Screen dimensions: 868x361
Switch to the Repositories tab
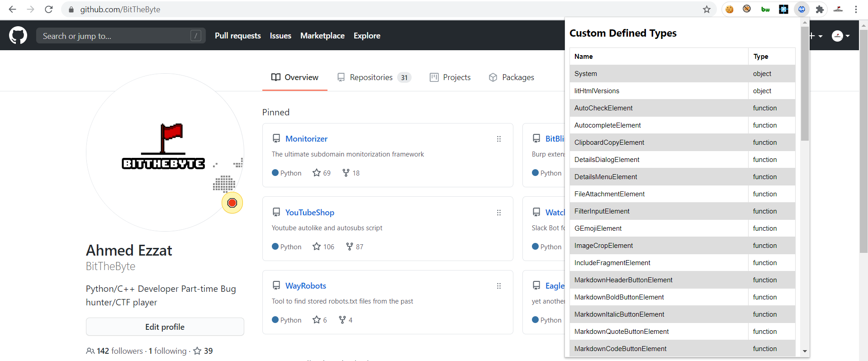(x=374, y=77)
